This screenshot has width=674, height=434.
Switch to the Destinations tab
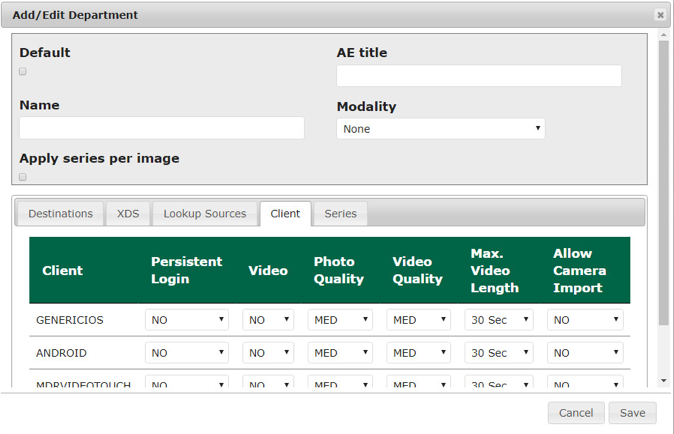60,214
